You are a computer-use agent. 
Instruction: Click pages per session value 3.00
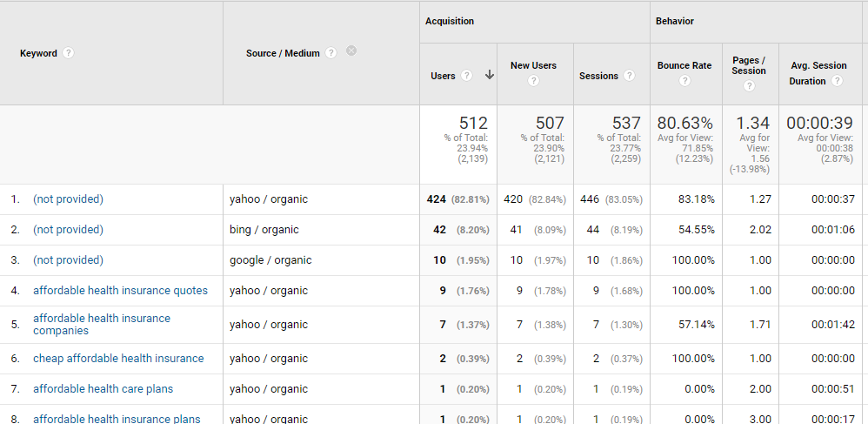click(x=760, y=419)
